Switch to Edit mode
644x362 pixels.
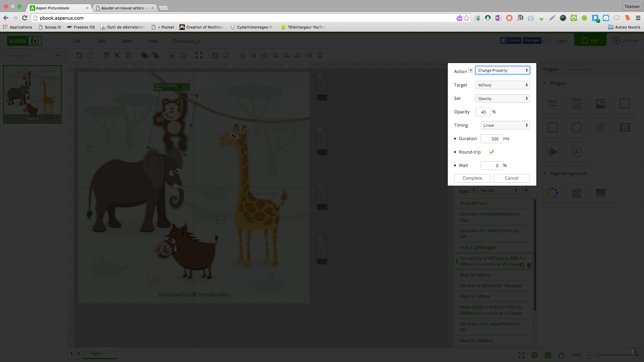coord(590,40)
